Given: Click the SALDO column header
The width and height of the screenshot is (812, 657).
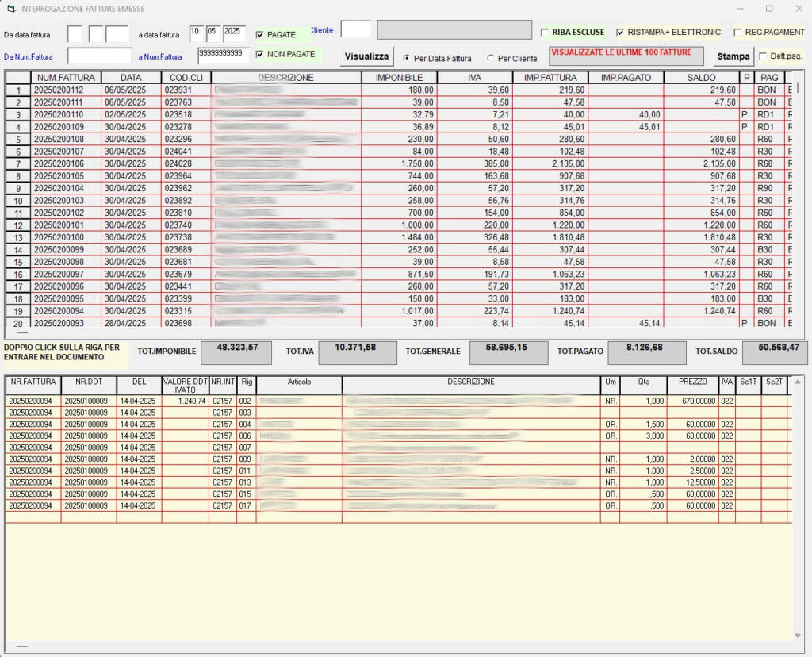Looking at the screenshot, I should click(x=701, y=78).
